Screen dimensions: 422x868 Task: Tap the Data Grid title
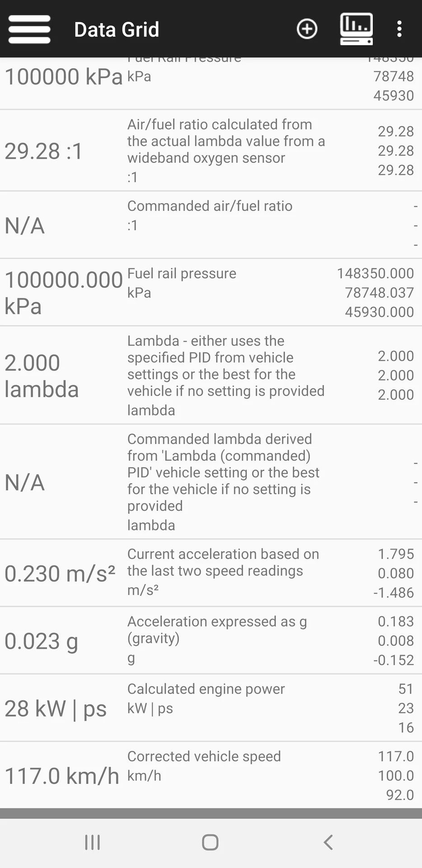(117, 30)
